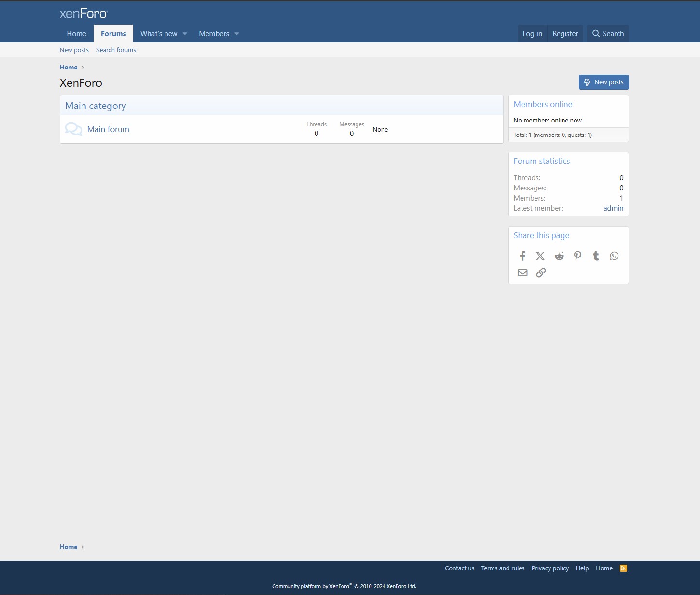
Task: Open the Main forum link
Action: 108,129
